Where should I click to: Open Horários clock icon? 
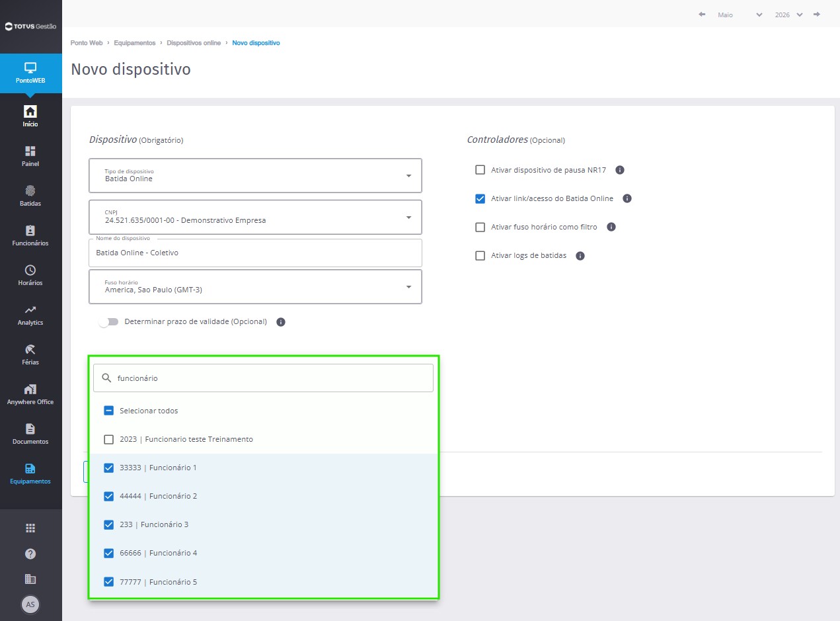coord(30,270)
